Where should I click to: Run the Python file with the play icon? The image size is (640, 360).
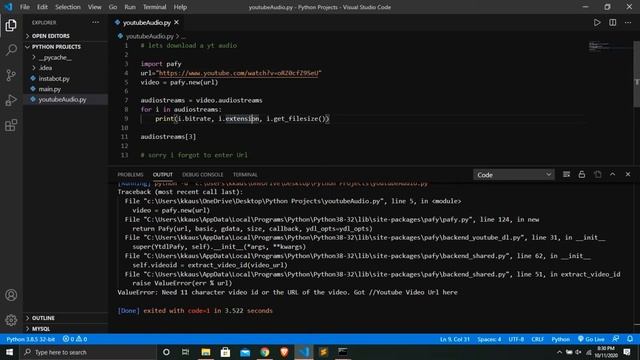[x=597, y=22]
